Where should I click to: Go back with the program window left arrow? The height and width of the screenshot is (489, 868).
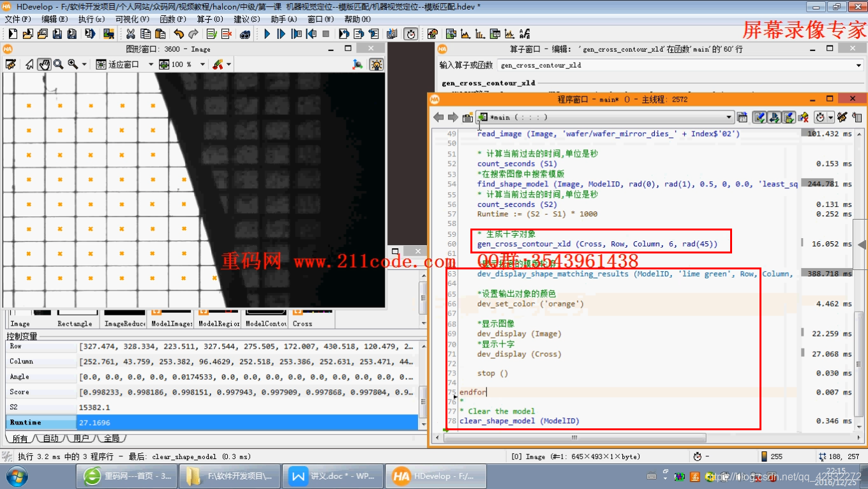tap(438, 117)
